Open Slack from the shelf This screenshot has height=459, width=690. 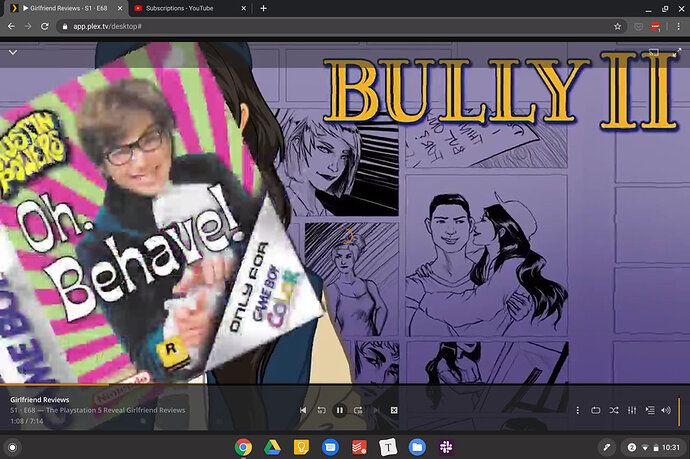click(446, 448)
